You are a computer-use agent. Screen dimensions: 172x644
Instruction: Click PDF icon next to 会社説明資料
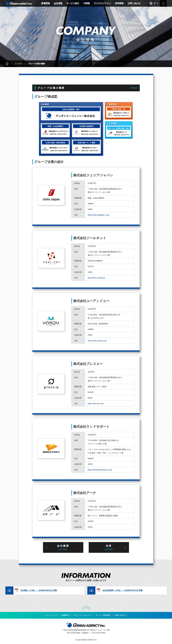99,590
